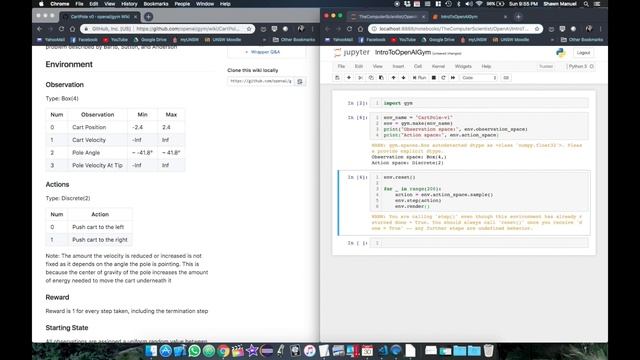Open Jupyter Kernel menu
The height and width of the screenshot is (360, 640).
pos(438,66)
